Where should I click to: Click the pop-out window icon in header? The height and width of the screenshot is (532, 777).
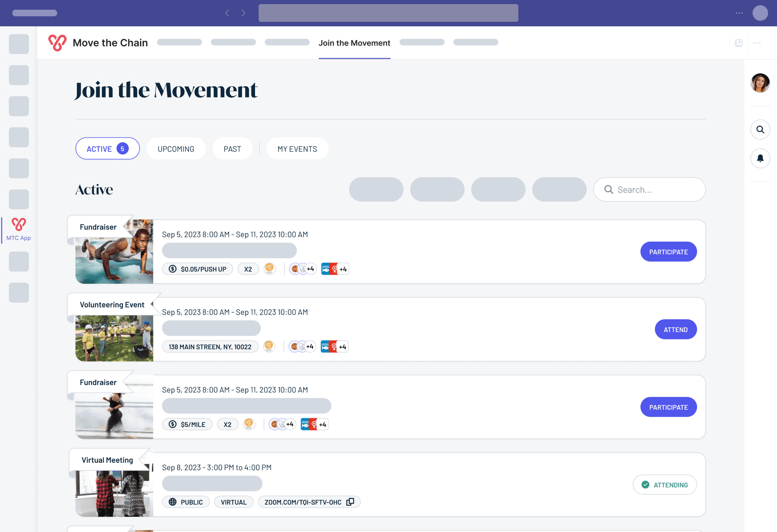(739, 43)
